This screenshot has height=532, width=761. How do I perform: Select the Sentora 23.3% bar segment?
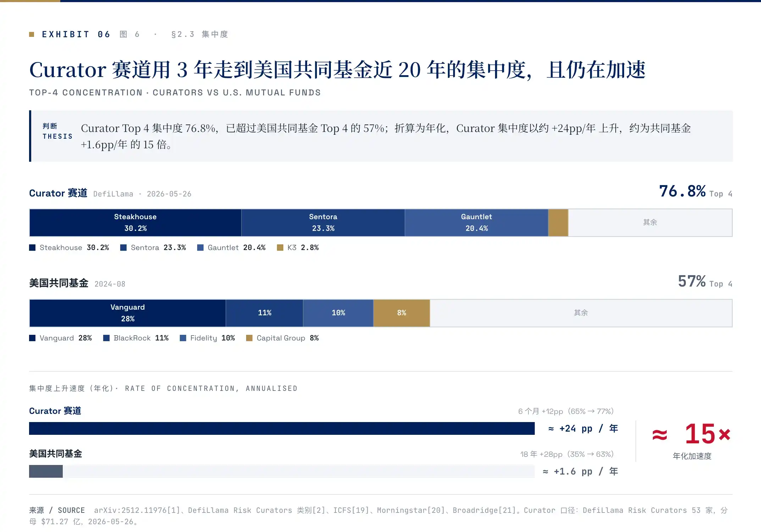pyautogui.click(x=323, y=223)
